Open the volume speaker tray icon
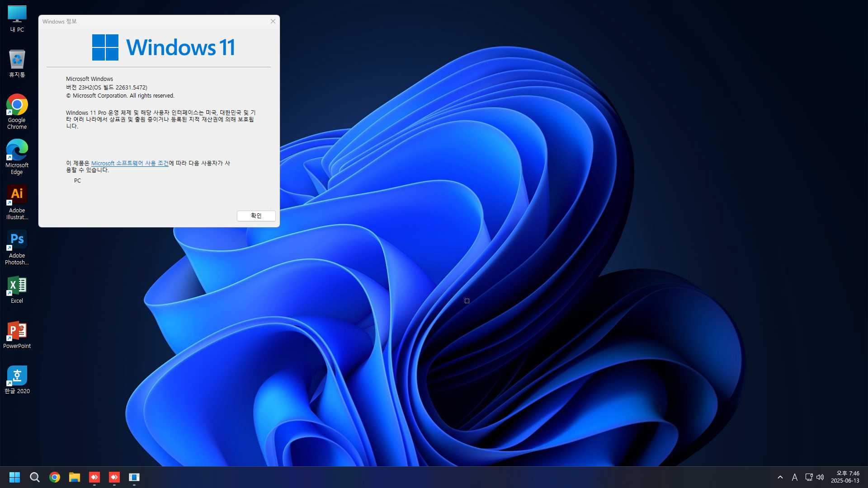Image resolution: width=868 pixels, height=488 pixels. (820, 477)
